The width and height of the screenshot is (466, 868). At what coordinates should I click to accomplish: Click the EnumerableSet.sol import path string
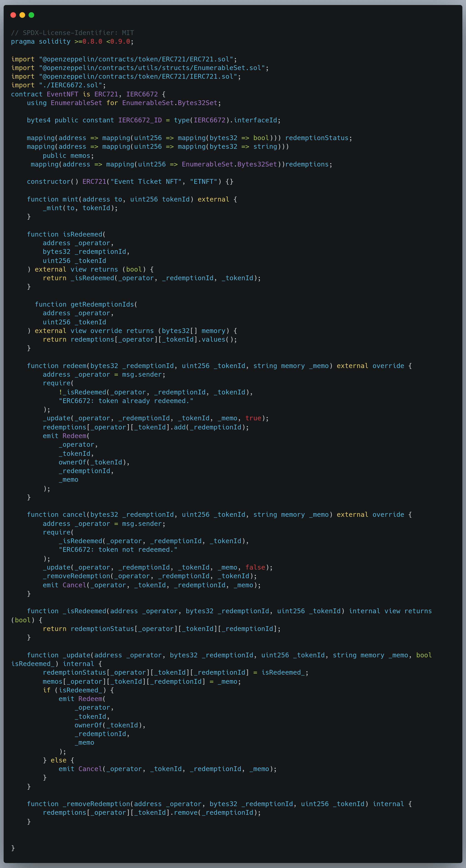152,68
